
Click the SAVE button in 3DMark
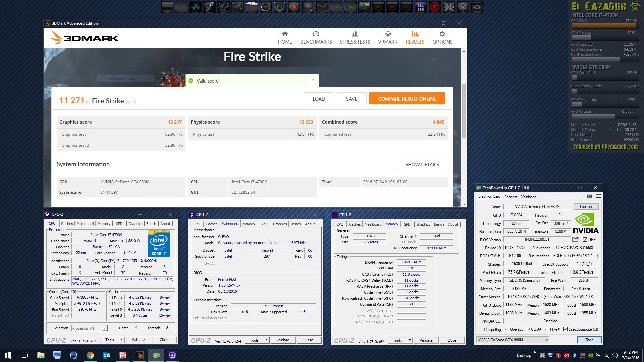pyautogui.click(x=352, y=99)
